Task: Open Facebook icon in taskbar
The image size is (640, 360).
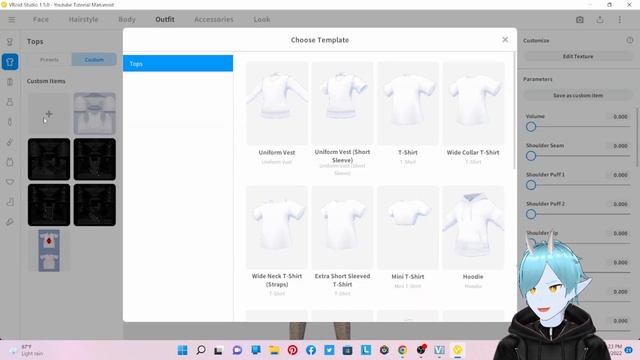Action: (311, 350)
